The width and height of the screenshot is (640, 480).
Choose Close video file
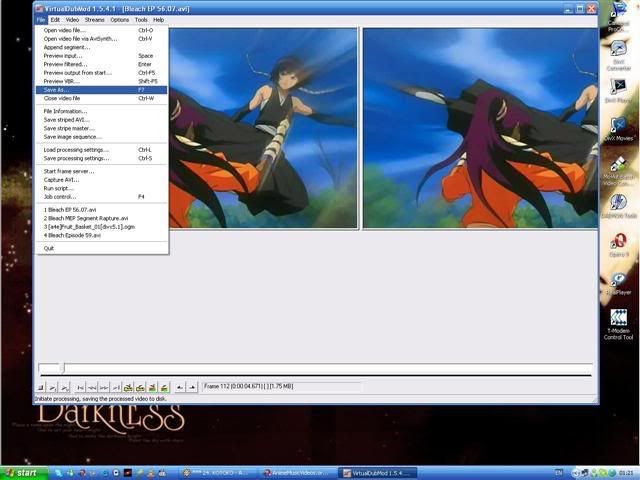point(102,98)
